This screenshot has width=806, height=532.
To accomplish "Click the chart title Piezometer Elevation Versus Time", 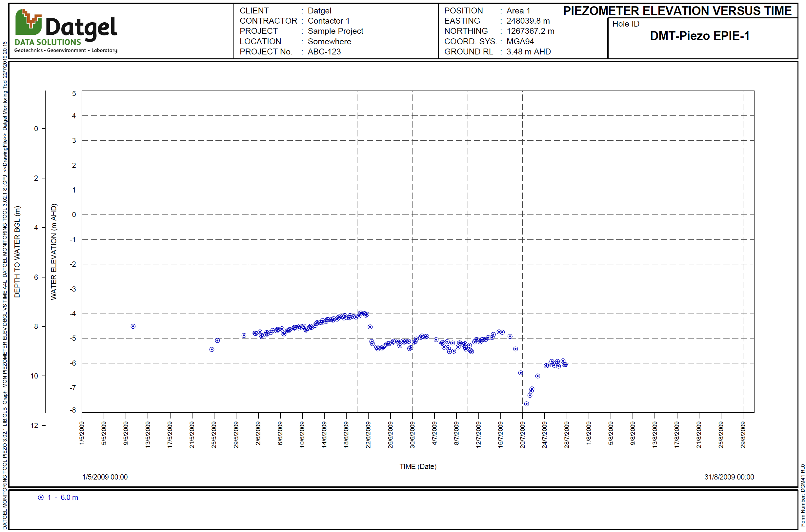I will 677,11.
